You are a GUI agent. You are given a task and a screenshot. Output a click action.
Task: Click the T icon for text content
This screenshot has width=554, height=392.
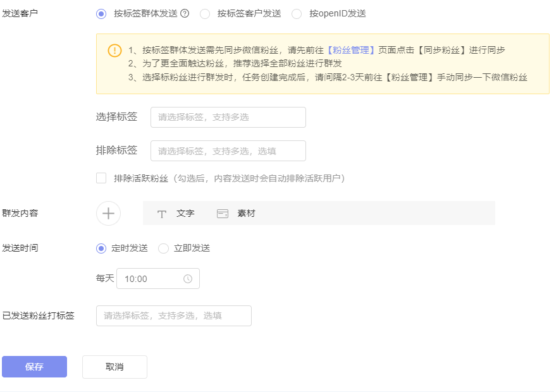[x=162, y=214]
